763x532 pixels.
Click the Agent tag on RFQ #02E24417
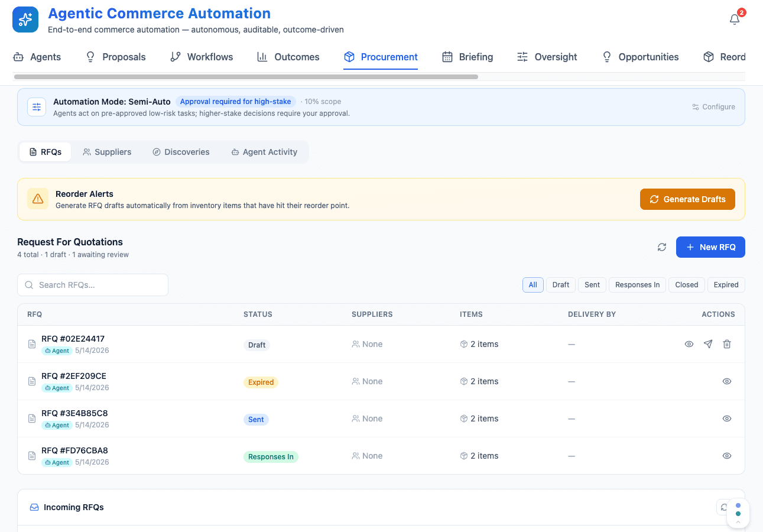[x=57, y=351]
